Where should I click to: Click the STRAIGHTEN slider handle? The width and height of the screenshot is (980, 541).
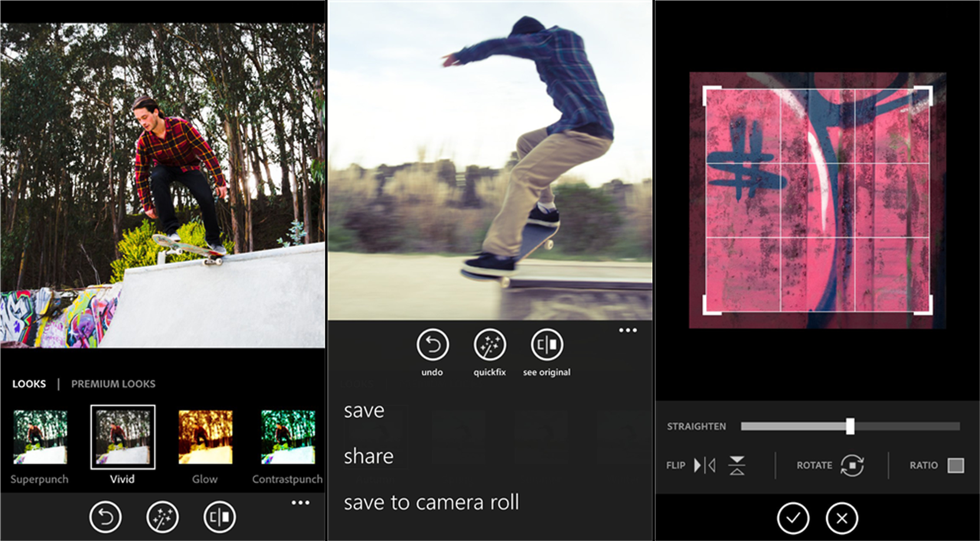tap(850, 426)
